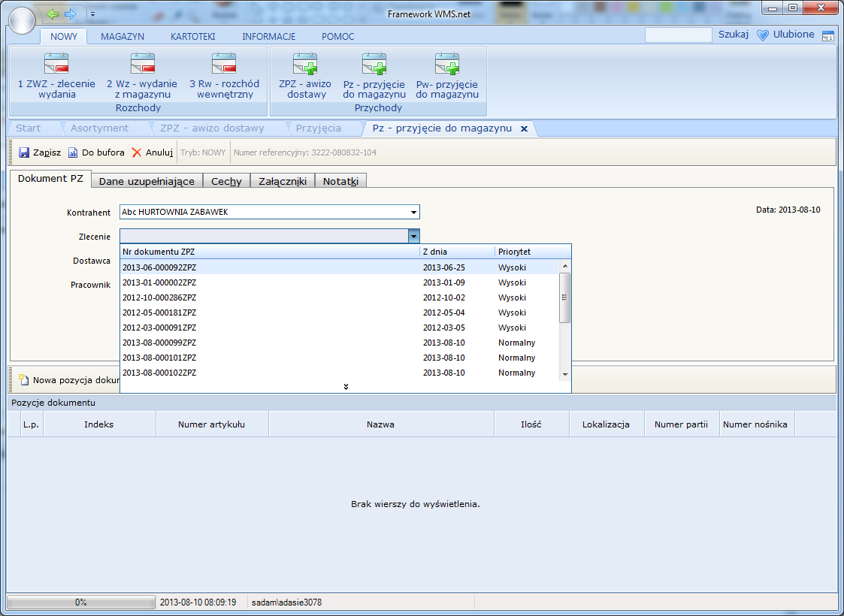Click the Ulubione heart icon
Image resolution: width=844 pixels, height=616 pixels.
point(762,35)
